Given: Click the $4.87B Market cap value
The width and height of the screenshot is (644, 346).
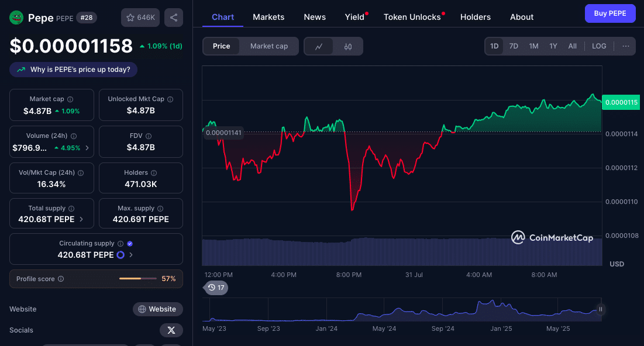Looking at the screenshot, I should [x=37, y=111].
